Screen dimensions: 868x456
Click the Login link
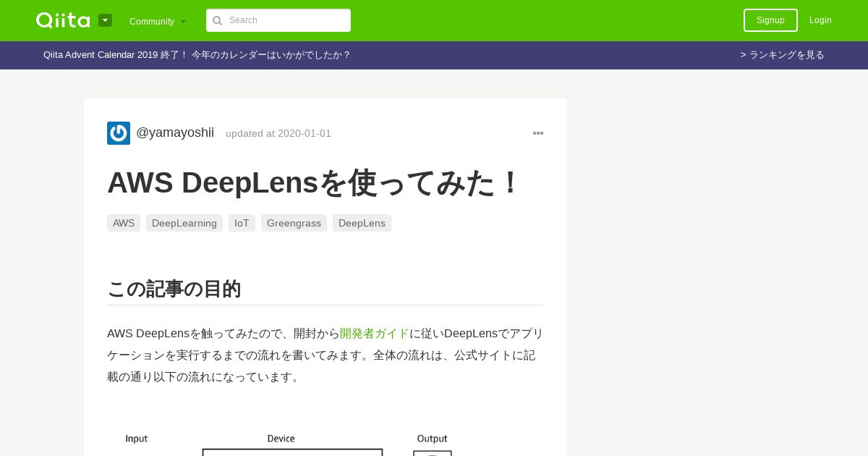tap(820, 20)
